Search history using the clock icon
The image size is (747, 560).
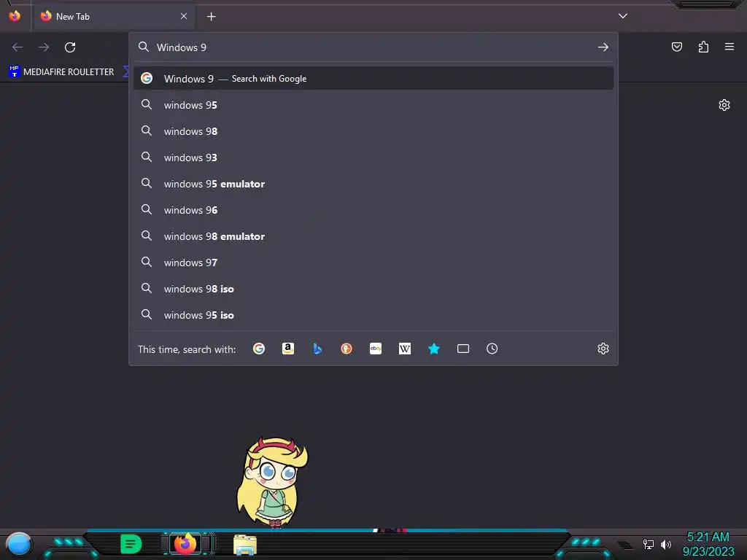point(492,349)
